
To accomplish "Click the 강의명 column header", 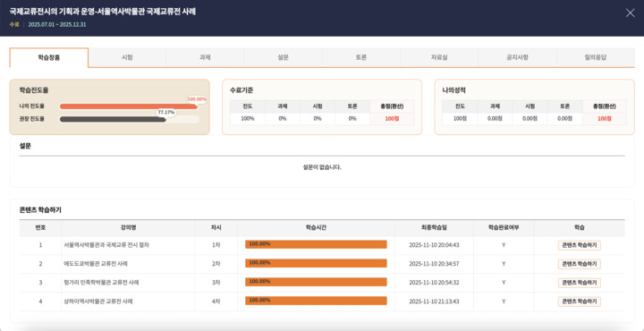I will pos(128,227).
